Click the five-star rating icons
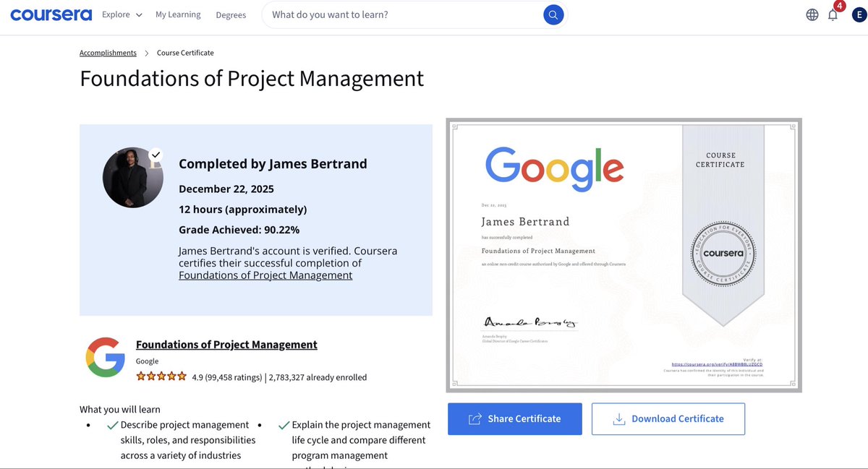This screenshot has width=868, height=469. point(161,377)
